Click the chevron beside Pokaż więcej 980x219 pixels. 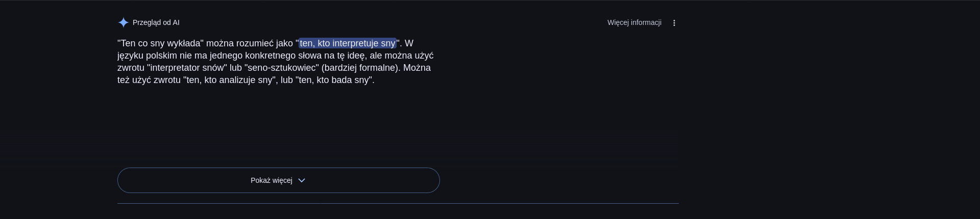tap(302, 180)
